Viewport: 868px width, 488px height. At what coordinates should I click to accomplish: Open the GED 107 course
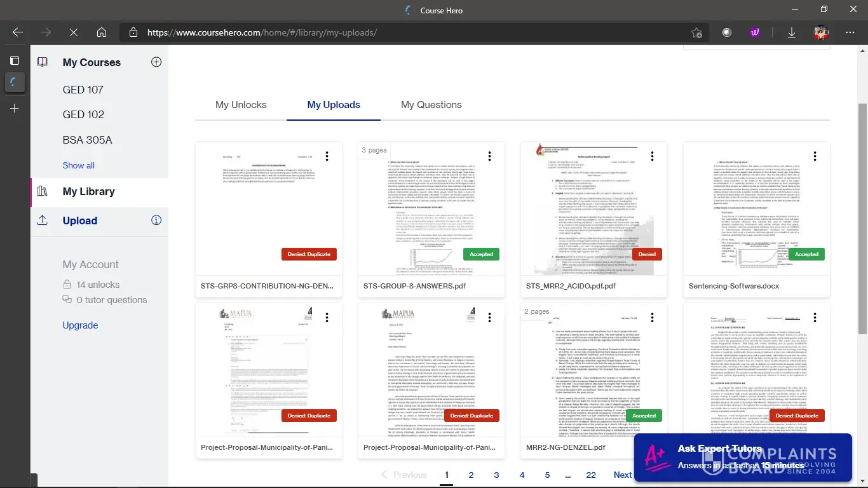[83, 90]
